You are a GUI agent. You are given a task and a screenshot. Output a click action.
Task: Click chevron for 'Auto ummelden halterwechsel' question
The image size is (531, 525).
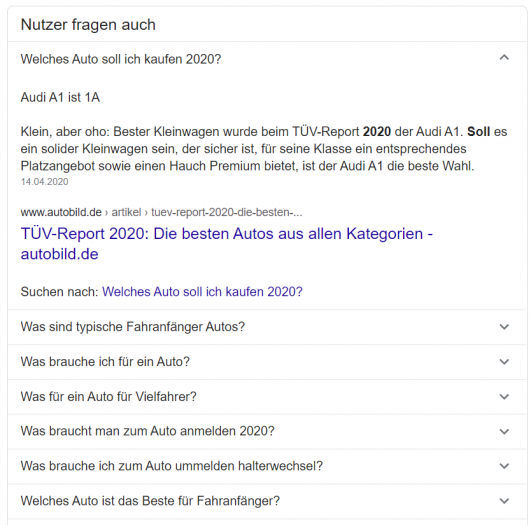(x=504, y=466)
